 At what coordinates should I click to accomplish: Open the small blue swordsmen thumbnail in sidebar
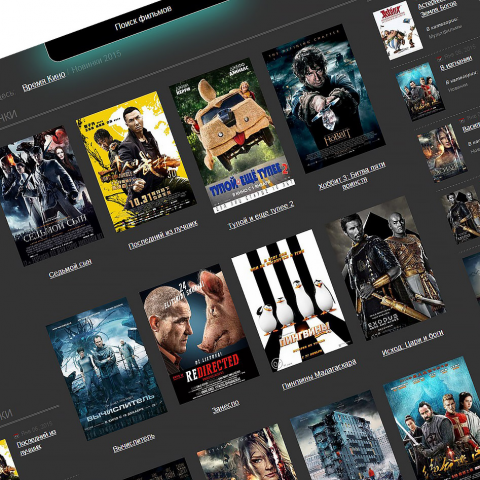pos(420,91)
